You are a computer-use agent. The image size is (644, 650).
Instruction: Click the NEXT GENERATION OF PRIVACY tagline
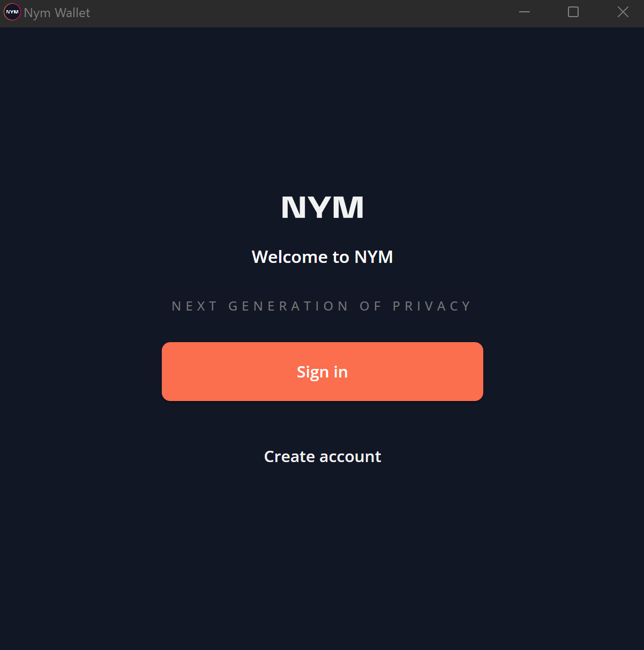pyautogui.click(x=321, y=306)
